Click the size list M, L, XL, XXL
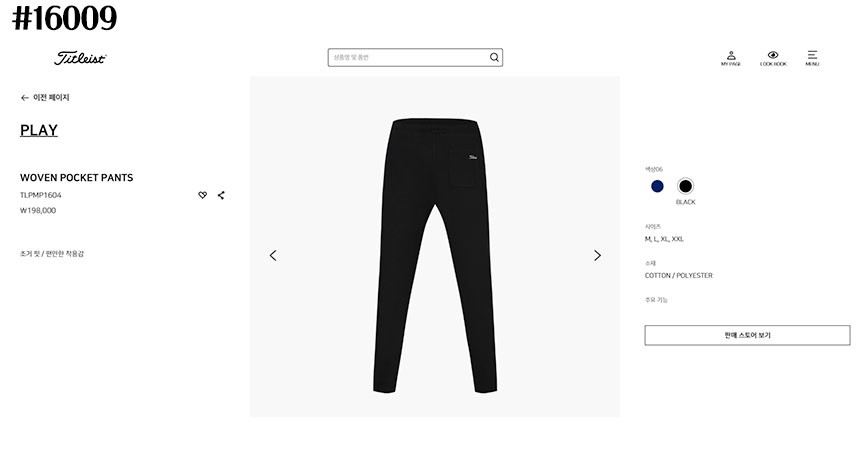Viewport: 860px width, 463px height. pos(664,239)
